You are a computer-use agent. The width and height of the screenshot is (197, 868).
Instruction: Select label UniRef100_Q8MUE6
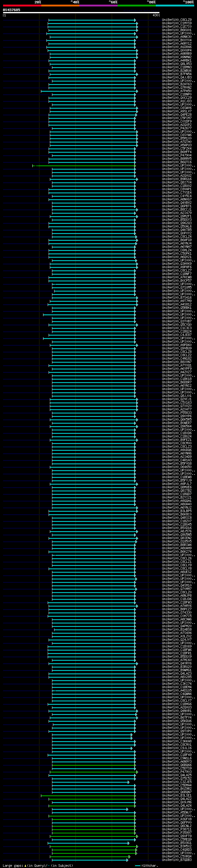(x=177, y=487)
